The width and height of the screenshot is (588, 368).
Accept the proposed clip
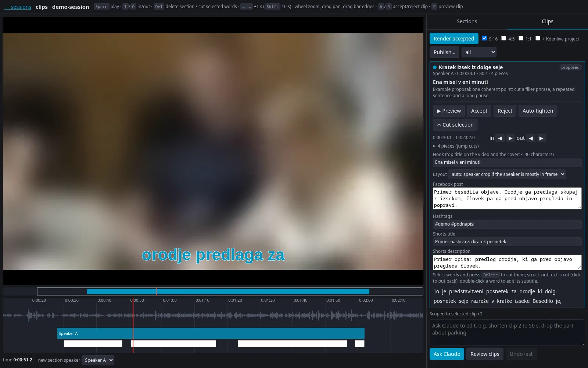click(479, 111)
